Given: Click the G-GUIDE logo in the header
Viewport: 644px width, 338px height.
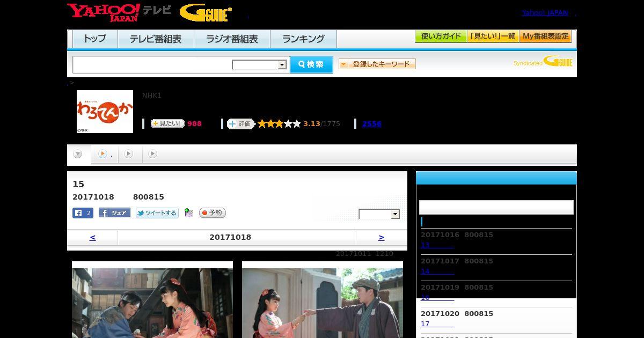Looking at the screenshot, I should (206, 13).
